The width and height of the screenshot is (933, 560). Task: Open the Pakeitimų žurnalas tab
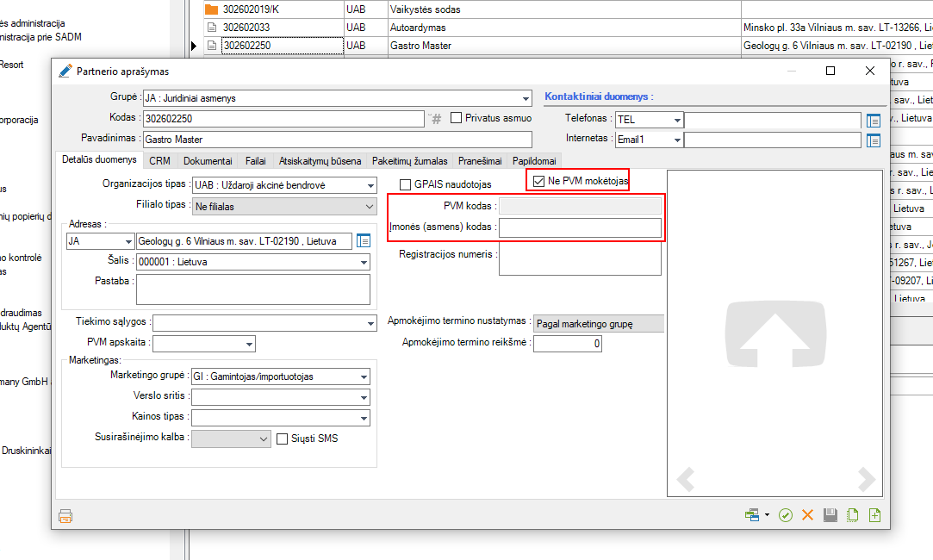(409, 161)
